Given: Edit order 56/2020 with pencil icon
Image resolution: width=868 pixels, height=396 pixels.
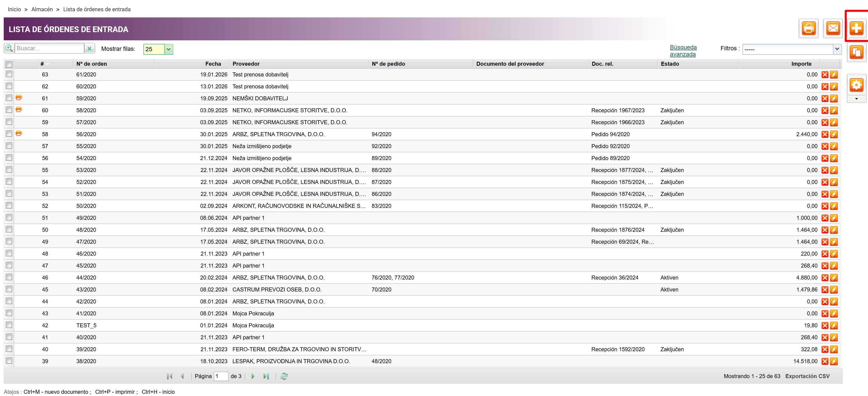Looking at the screenshot, I should pyautogui.click(x=834, y=135).
